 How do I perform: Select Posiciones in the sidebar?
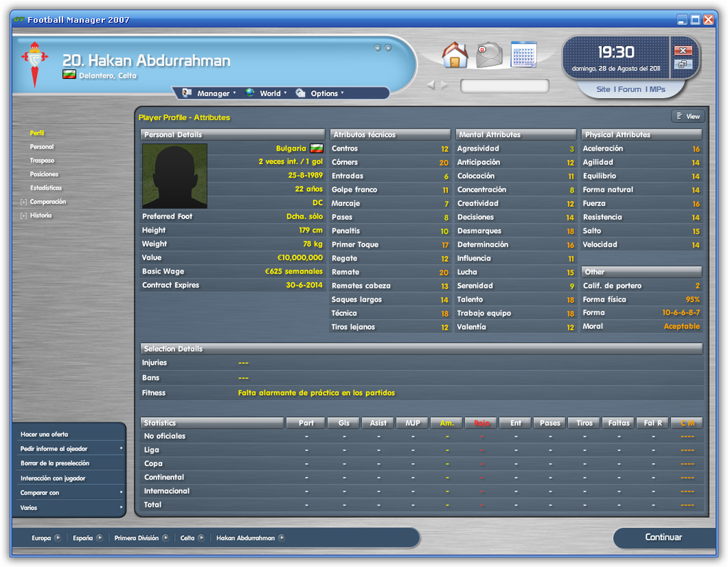coord(44,175)
